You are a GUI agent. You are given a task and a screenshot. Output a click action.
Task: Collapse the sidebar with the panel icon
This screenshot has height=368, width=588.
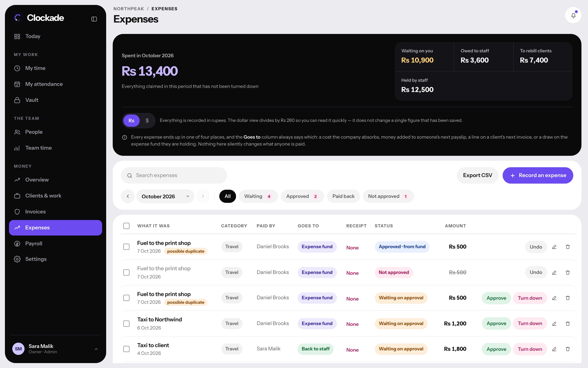coord(94,19)
